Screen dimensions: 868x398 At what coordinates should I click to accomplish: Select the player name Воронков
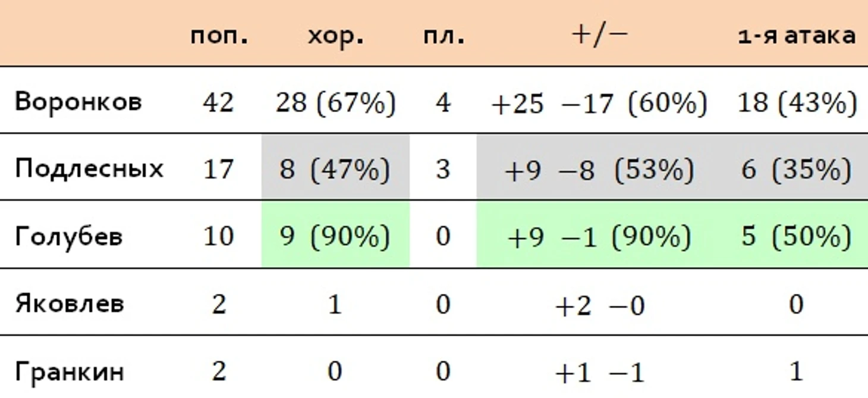pos(78,102)
